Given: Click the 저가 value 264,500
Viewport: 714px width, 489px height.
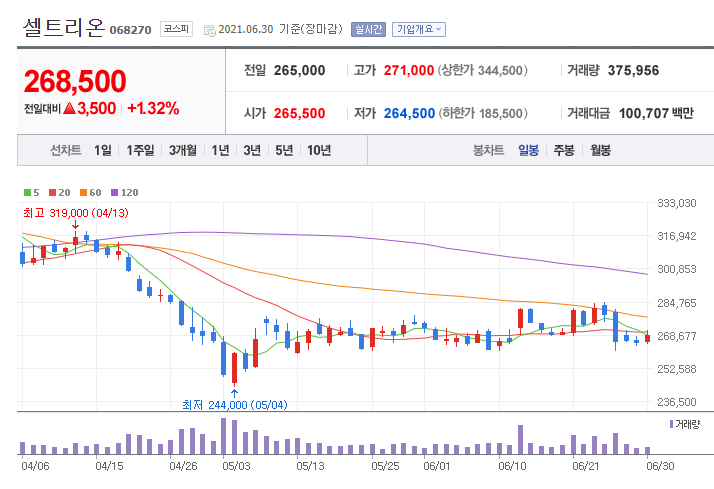Looking at the screenshot, I should coord(409,113).
